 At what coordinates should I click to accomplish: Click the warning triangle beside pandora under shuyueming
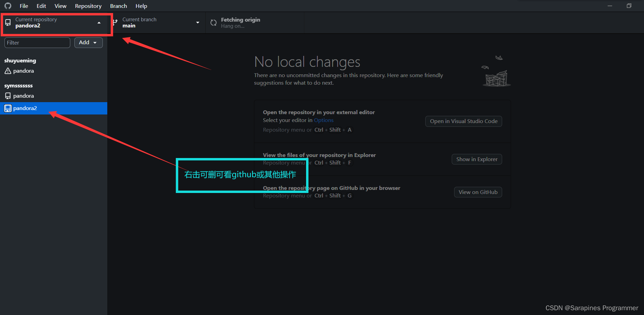click(x=8, y=71)
